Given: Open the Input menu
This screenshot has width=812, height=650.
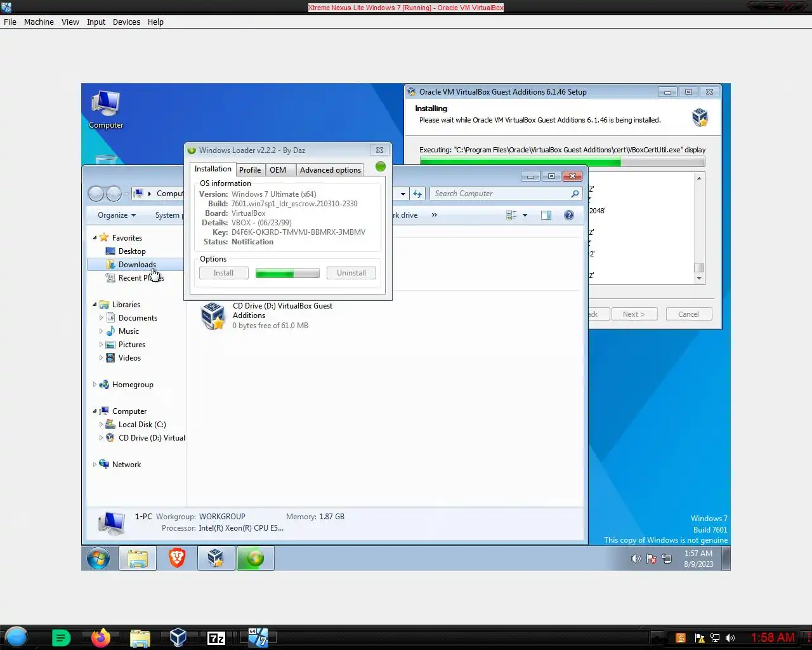Looking at the screenshot, I should pyautogui.click(x=96, y=22).
